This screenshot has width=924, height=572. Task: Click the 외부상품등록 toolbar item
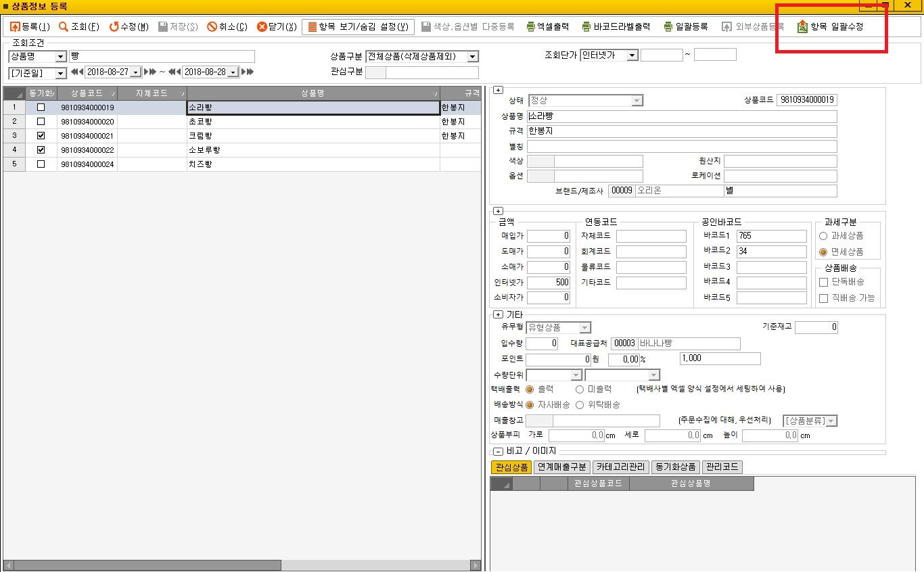click(753, 27)
